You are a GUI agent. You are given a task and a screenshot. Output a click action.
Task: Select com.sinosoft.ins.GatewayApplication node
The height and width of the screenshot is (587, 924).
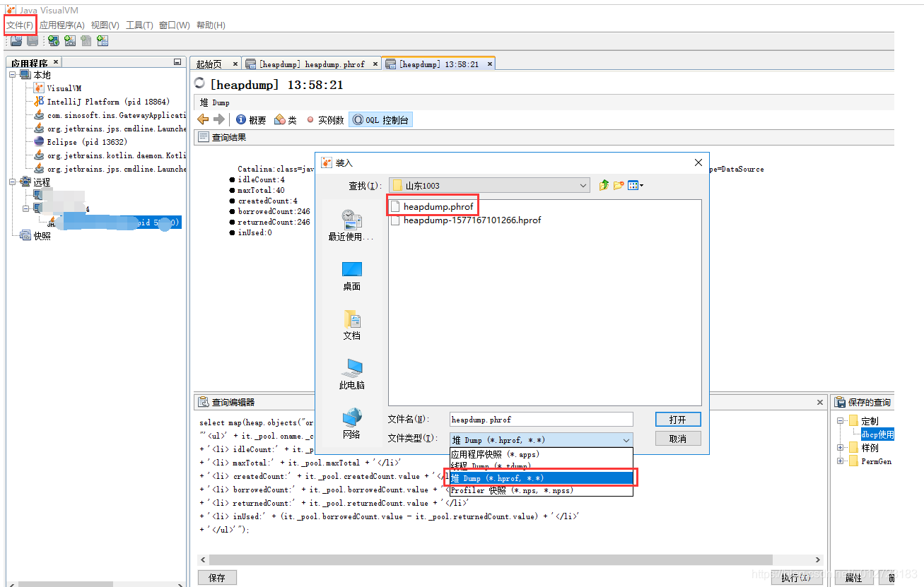click(x=110, y=115)
